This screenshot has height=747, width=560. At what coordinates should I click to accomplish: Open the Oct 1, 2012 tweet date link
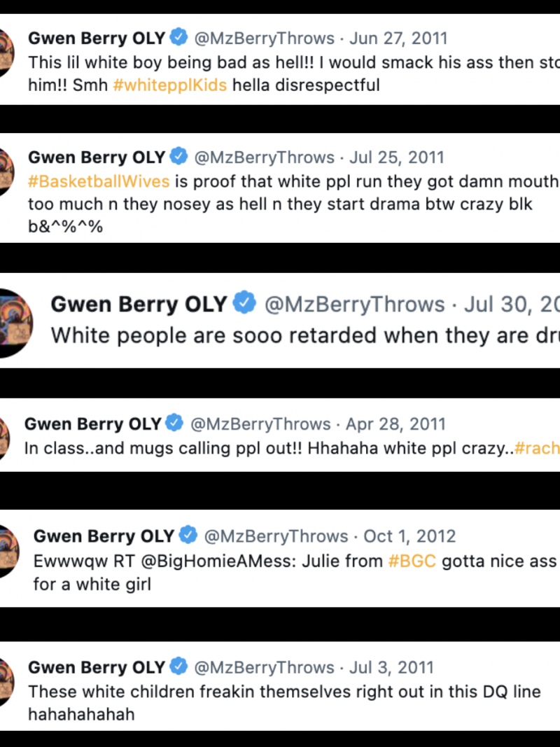pyautogui.click(x=409, y=536)
